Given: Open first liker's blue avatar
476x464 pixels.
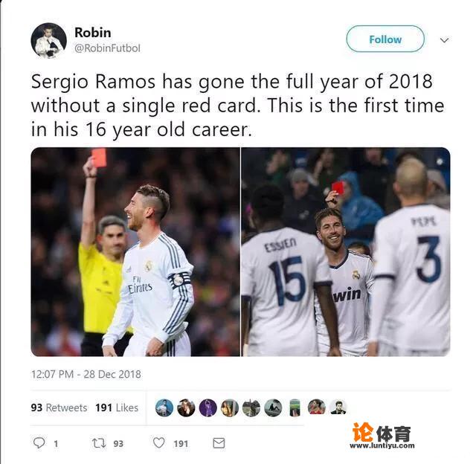Looking at the screenshot, I should pyautogui.click(x=164, y=407).
